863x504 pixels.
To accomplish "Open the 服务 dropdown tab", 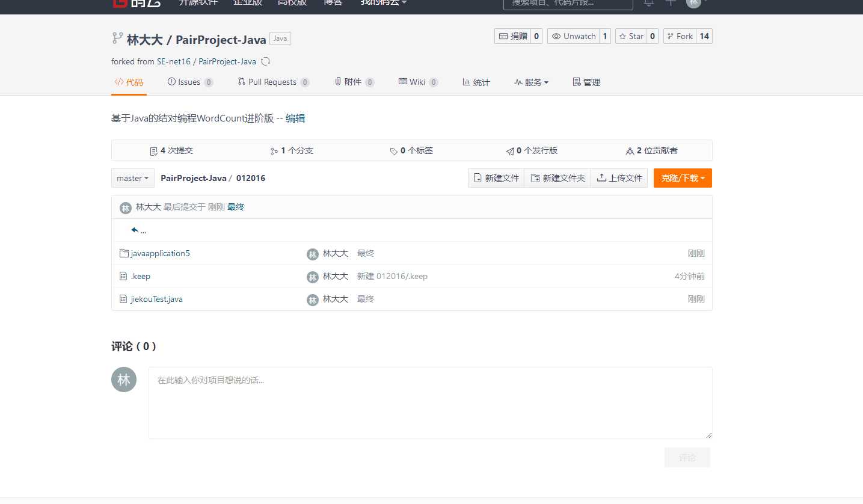I will coord(531,82).
